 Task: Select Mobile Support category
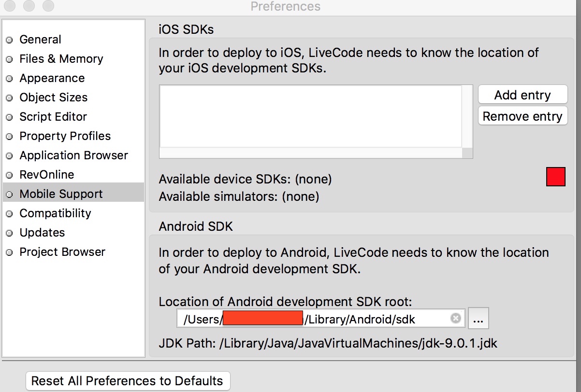[x=61, y=194]
